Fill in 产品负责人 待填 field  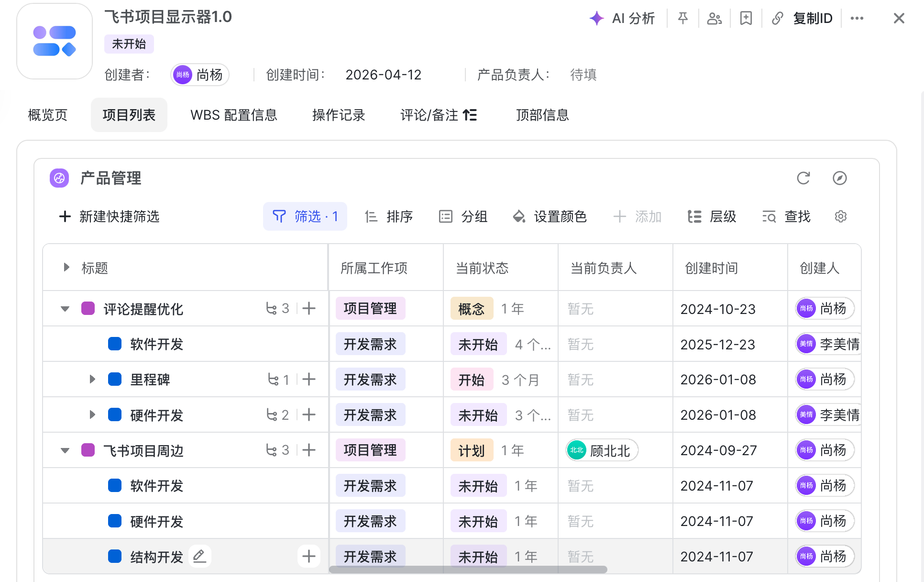click(x=583, y=75)
